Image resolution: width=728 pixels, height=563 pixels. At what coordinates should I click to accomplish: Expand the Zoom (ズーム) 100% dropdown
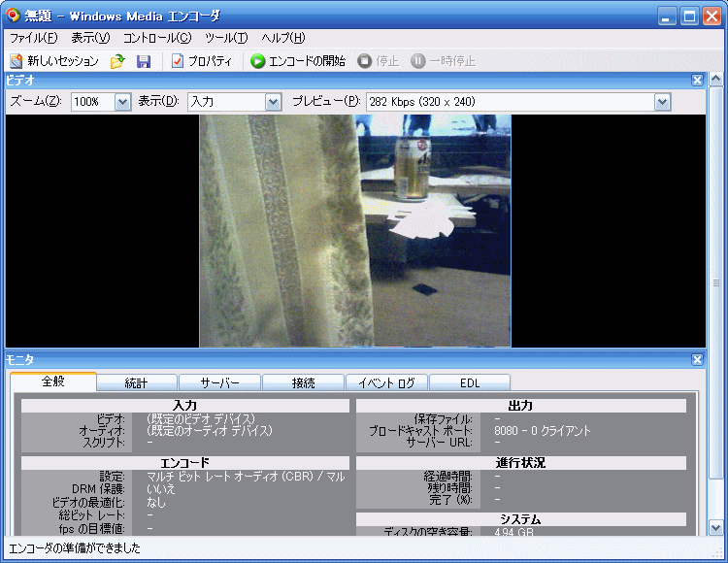(122, 102)
